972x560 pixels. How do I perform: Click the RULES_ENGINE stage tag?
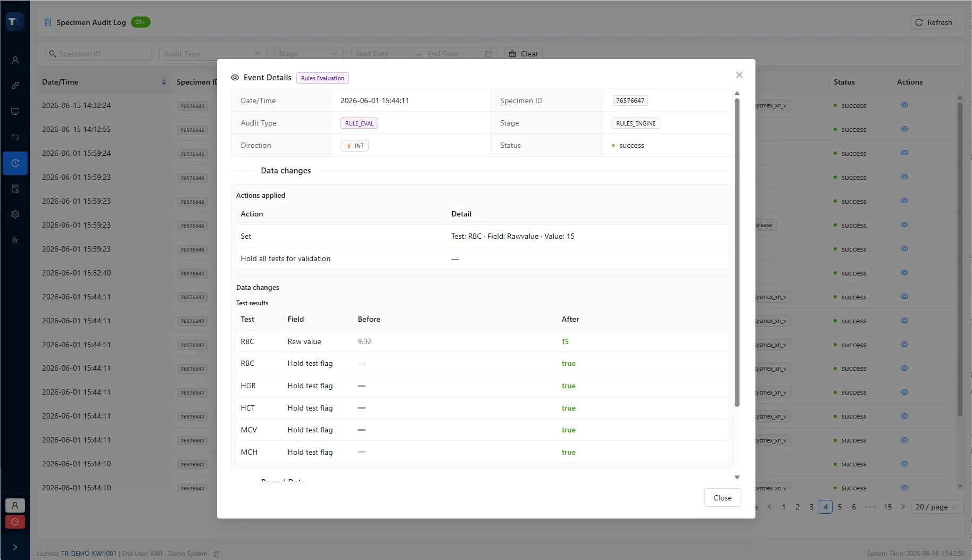point(636,123)
